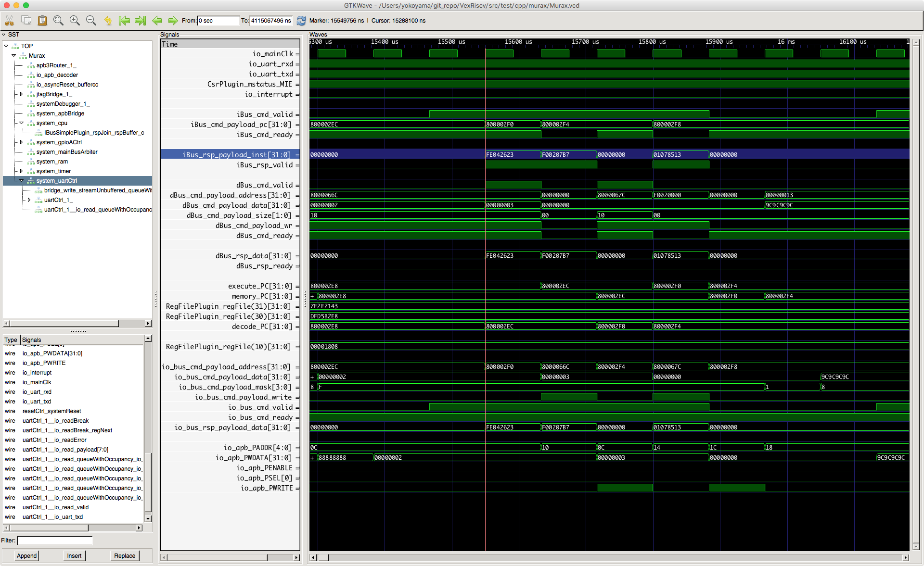Click the Zoom Fit magnifier icon
The width and height of the screenshot is (924, 566).
point(58,21)
